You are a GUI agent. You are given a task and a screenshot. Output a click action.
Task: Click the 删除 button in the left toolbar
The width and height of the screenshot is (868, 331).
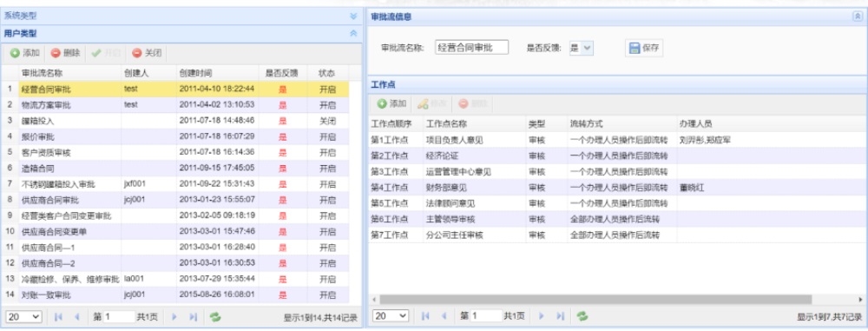pos(65,53)
